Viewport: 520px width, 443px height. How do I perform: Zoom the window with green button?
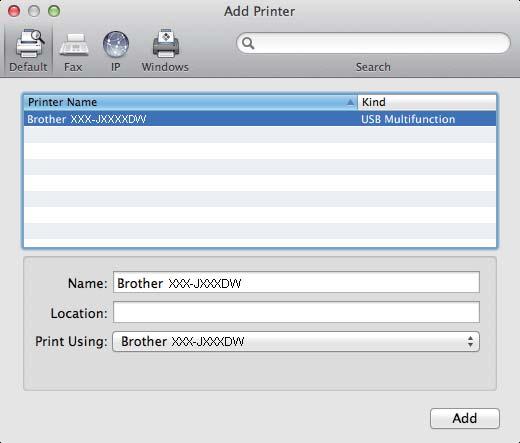[x=54, y=11]
